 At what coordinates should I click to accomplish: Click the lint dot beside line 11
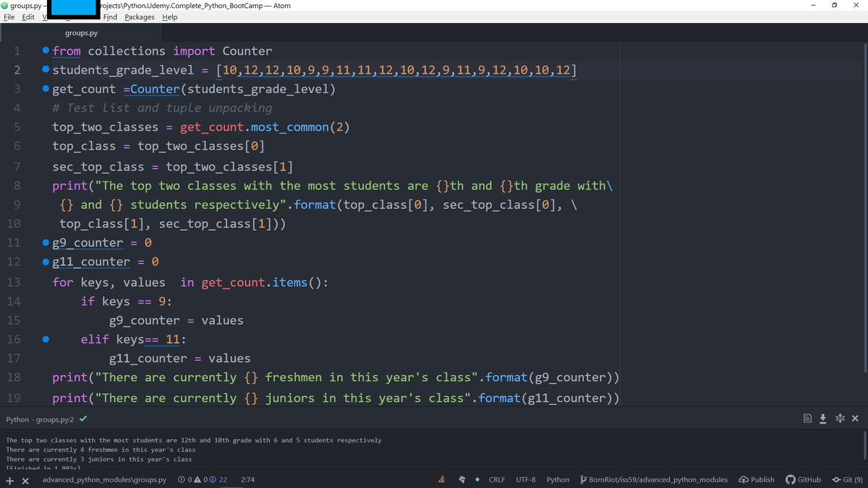pos(46,242)
